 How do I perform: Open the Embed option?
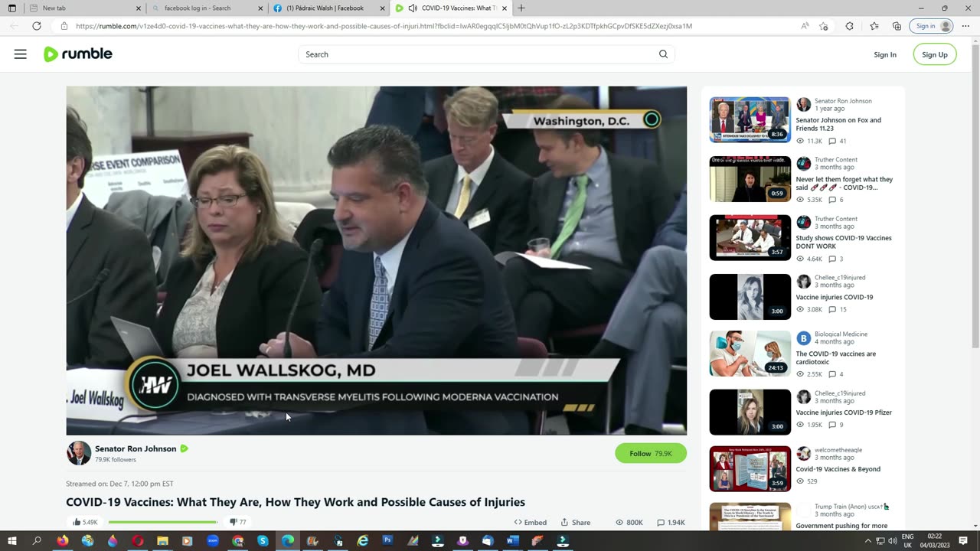coord(530,523)
